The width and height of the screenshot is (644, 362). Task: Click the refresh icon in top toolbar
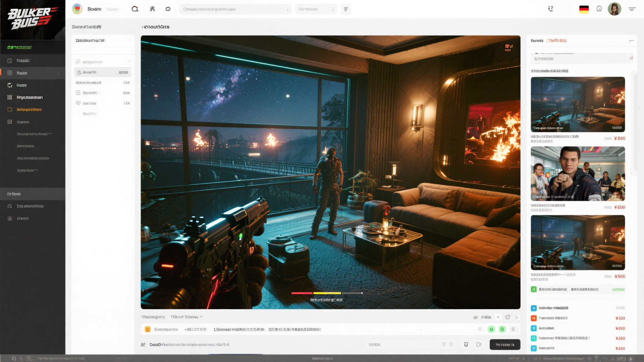[x=168, y=9]
